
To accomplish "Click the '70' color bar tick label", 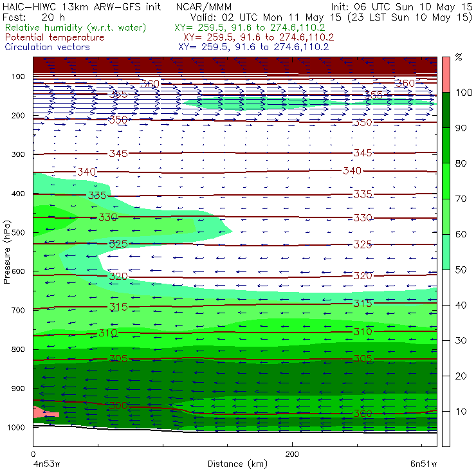I will click(461, 199).
